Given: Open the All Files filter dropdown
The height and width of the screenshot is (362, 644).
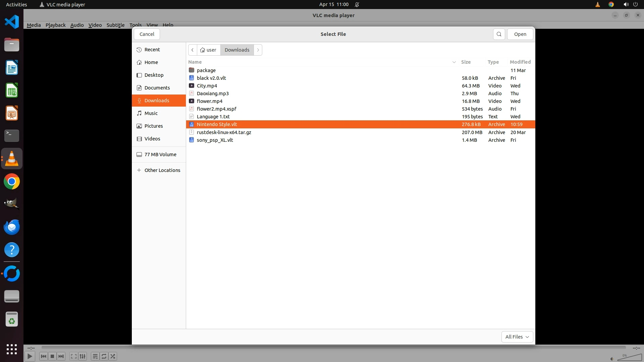Looking at the screenshot, I should click(517, 337).
